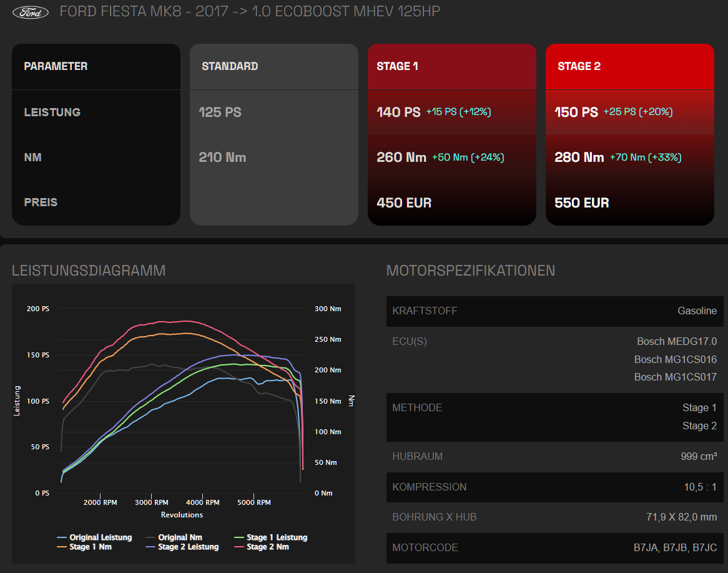
Task: Click the 2000 RPM axis tick label
Action: (x=101, y=502)
